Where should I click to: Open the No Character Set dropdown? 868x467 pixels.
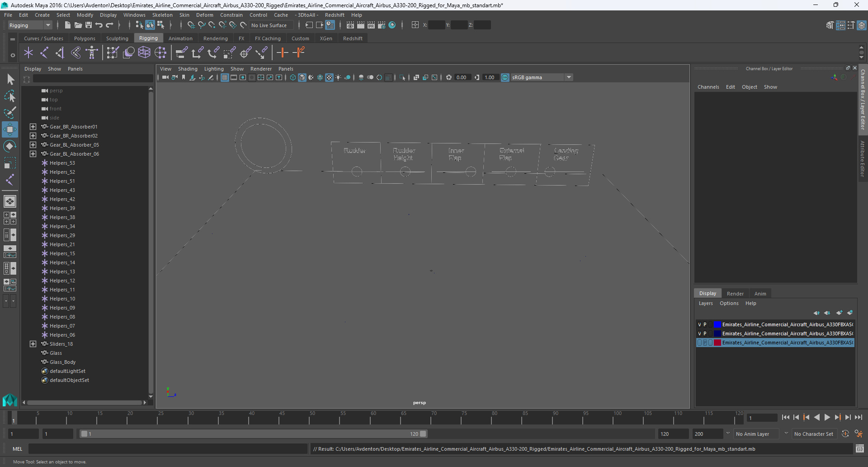pos(814,434)
